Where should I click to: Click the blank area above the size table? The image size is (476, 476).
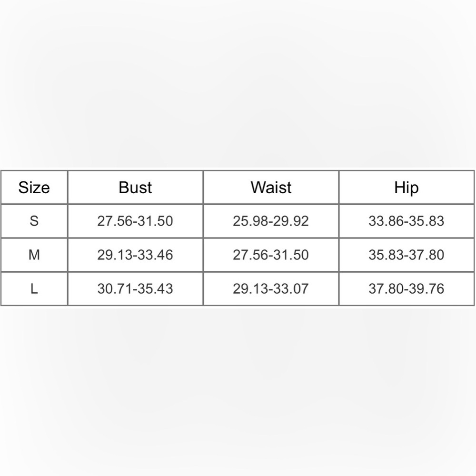pos(238,84)
